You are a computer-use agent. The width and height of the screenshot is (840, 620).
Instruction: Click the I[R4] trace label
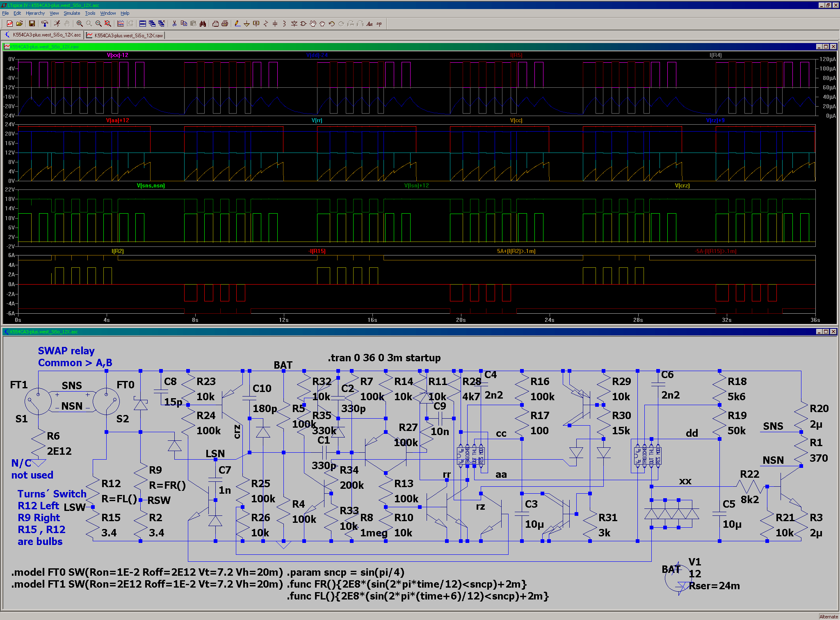716,55
